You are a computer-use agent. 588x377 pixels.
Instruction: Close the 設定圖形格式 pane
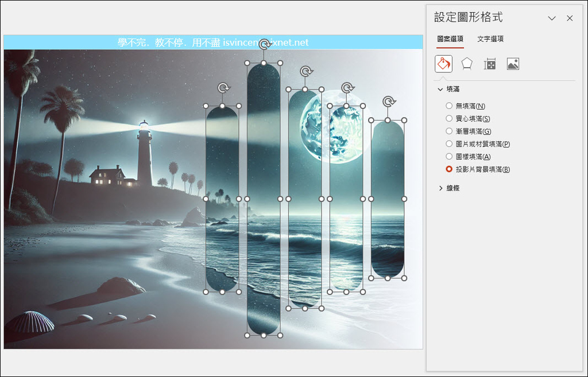(x=570, y=18)
